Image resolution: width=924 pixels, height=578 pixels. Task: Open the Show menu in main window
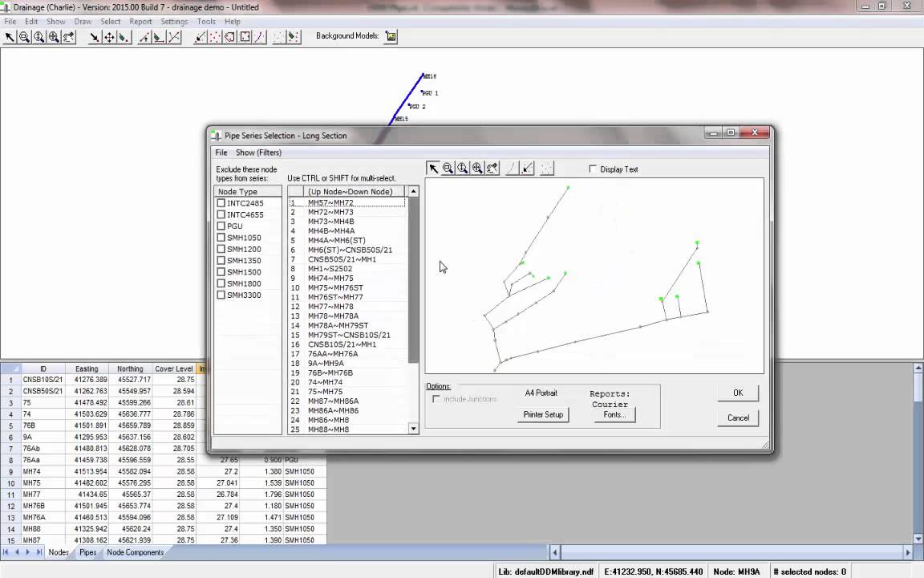tap(56, 21)
